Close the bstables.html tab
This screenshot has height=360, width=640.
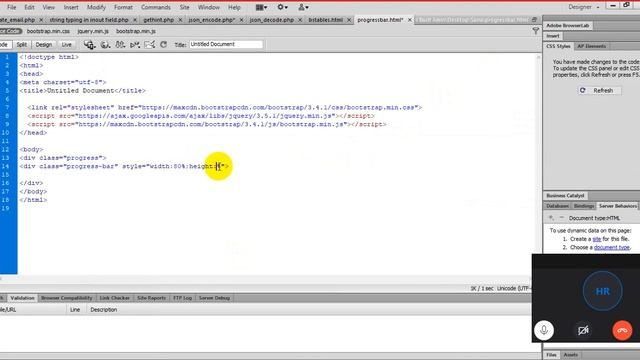pyautogui.click(x=349, y=20)
